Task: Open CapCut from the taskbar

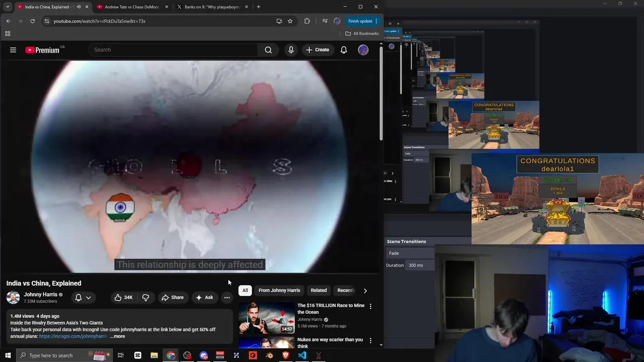Action: 137,355
